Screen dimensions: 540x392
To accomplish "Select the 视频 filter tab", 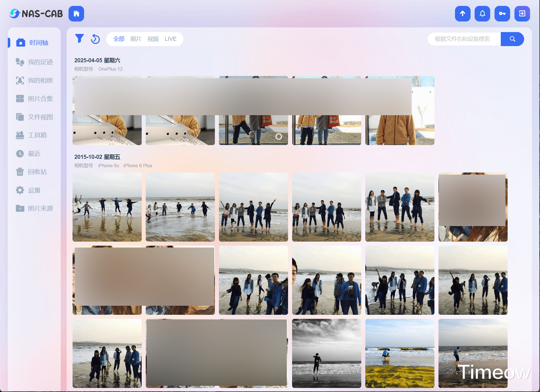I will pyautogui.click(x=153, y=39).
